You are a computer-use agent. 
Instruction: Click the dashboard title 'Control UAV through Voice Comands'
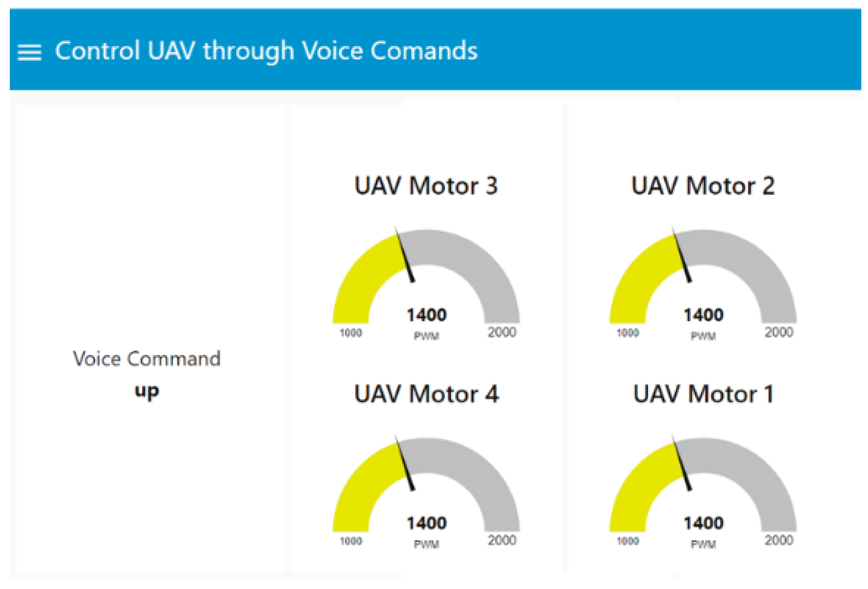click(x=266, y=51)
